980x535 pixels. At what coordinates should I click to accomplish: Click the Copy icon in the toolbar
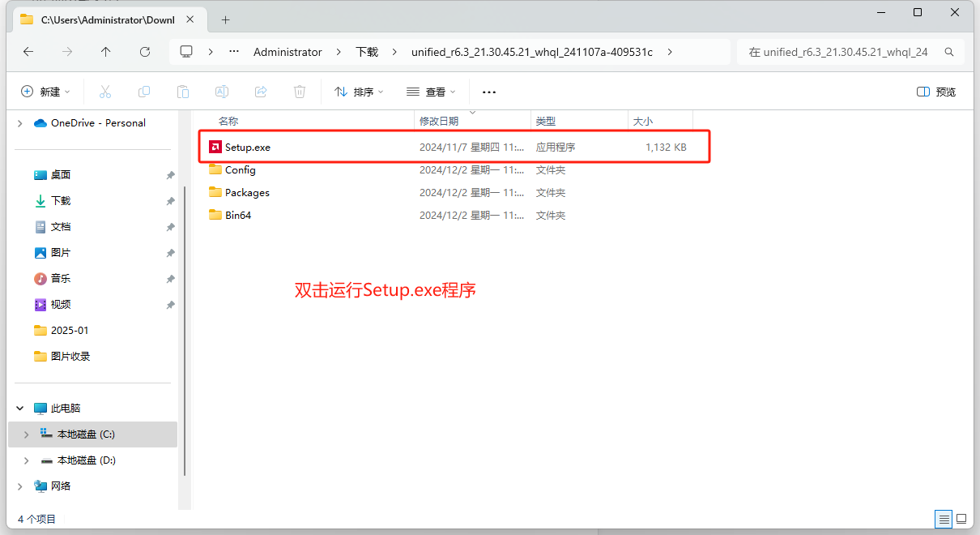coord(143,92)
